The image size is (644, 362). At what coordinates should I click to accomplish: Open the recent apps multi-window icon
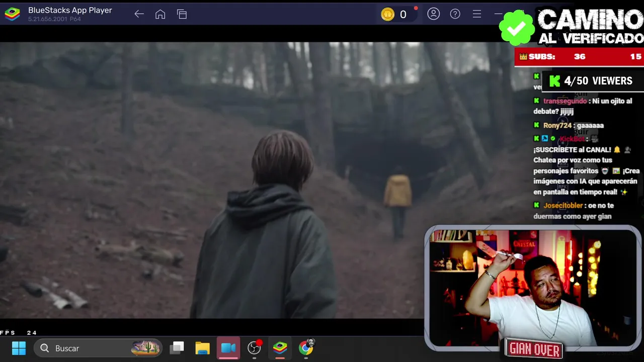click(182, 14)
